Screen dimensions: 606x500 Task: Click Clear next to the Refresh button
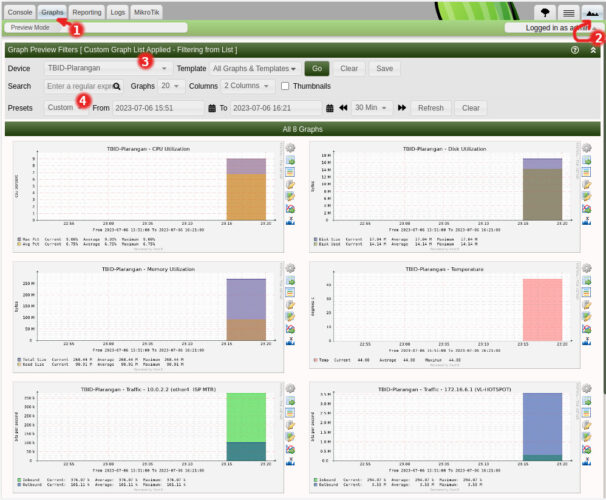[x=471, y=108]
